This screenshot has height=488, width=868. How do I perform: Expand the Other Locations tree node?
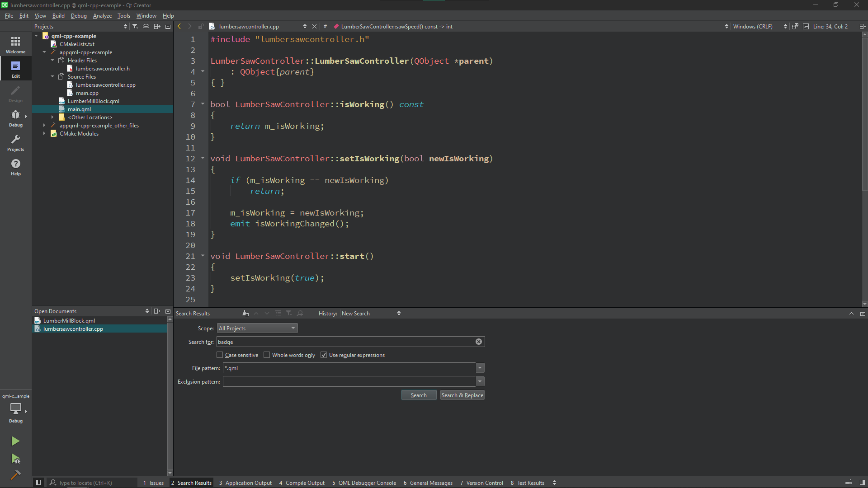click(x=52, y=117)
